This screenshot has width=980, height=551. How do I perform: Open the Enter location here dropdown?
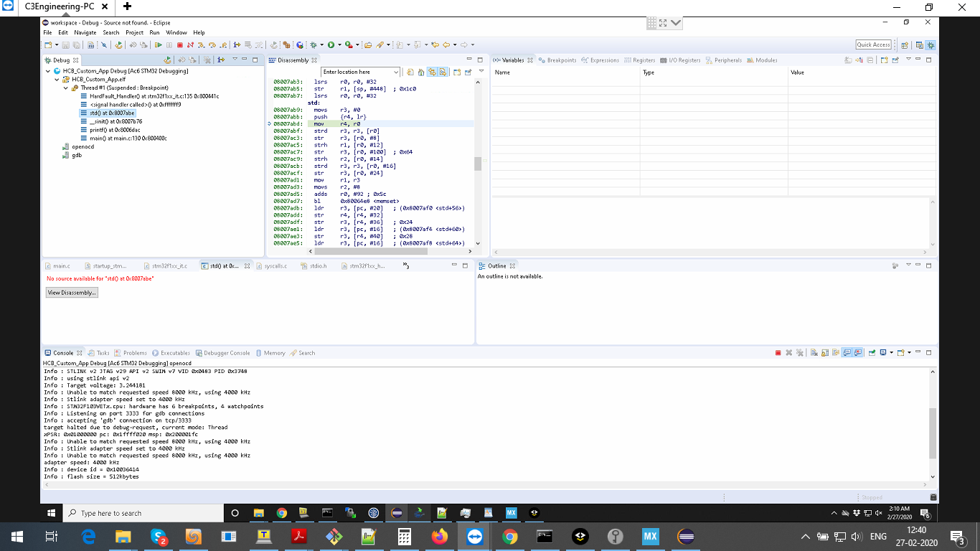click(x=395, y=72)
